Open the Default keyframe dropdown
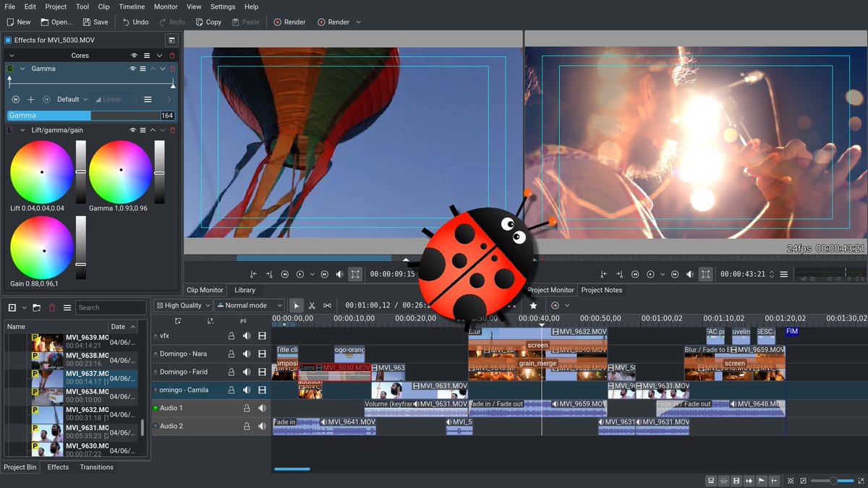The height and width of the screenshot is (488, 868). click(x=72, y=100)
